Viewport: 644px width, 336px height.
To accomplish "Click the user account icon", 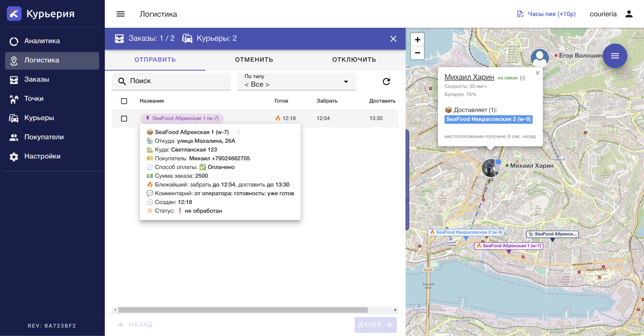I will coord(629,14).
